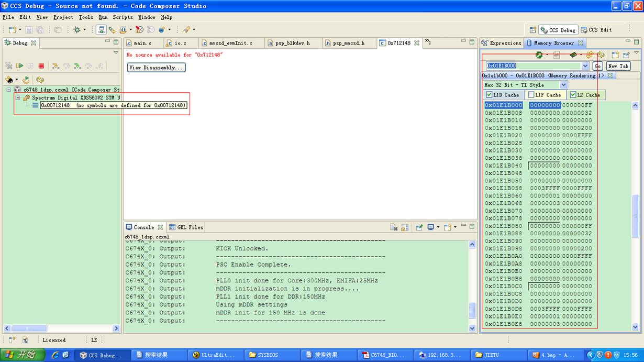Close the 0x712148 editor tab
The width and height of the screenshot is (644, 362).
coord(417,43)
